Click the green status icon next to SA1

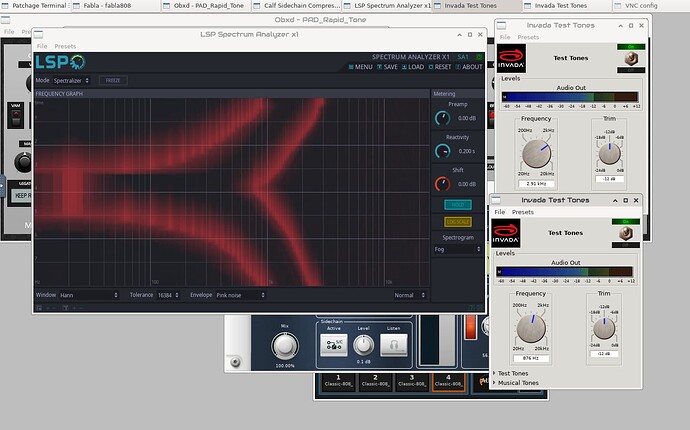(479, 57)
